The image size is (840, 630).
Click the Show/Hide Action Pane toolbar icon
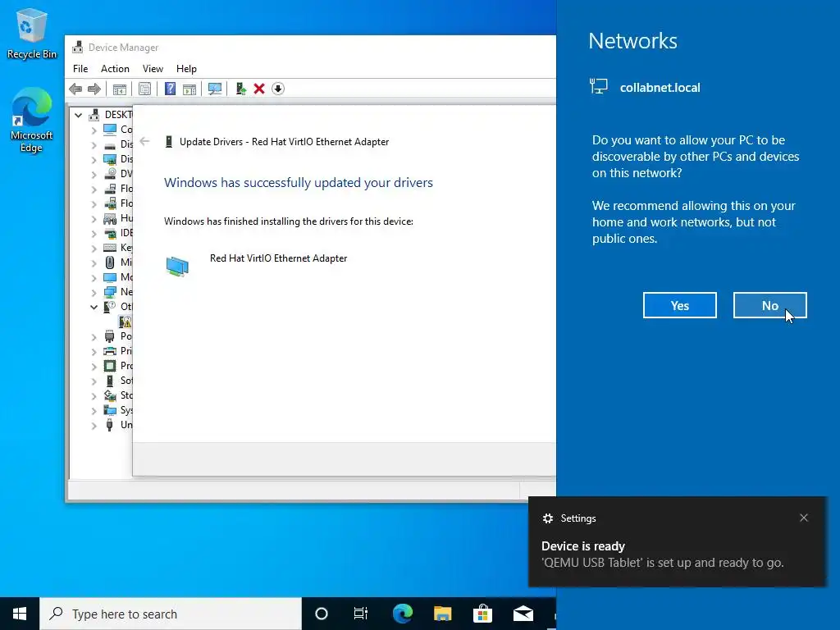(x=189, y=89)
